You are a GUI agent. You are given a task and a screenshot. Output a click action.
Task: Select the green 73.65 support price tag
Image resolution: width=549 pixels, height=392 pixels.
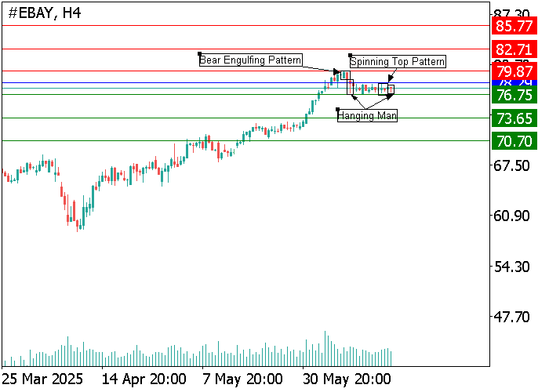[514, 118]
